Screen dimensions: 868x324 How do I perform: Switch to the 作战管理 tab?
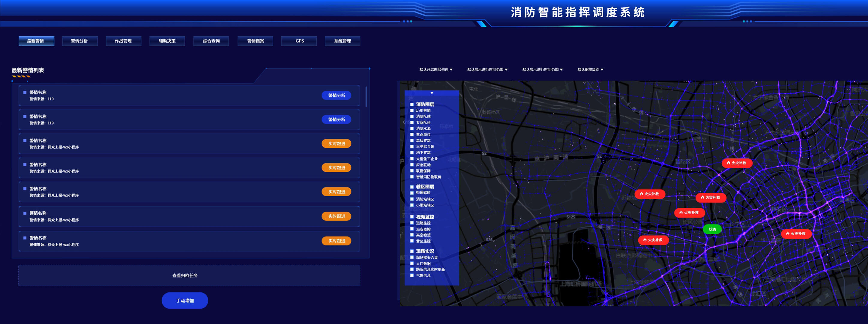coord(123,41)
